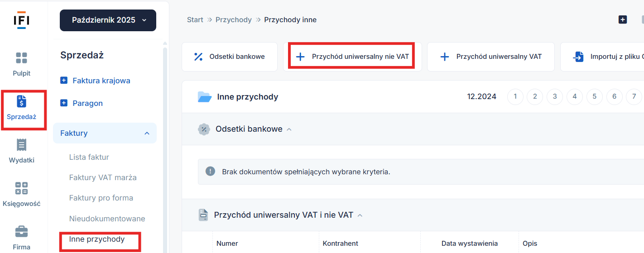644x253 pixels.
Task: Add Przychód uniwersalny nie VAT
Action: point(352,57)
